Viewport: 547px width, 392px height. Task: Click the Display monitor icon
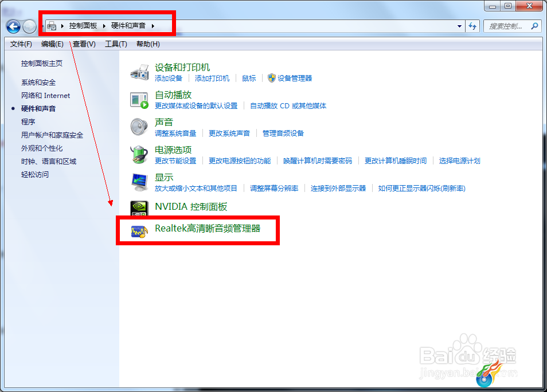139,182
